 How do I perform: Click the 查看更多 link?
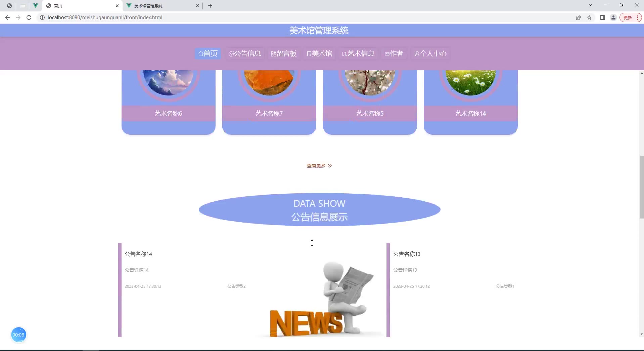point(319,166)
